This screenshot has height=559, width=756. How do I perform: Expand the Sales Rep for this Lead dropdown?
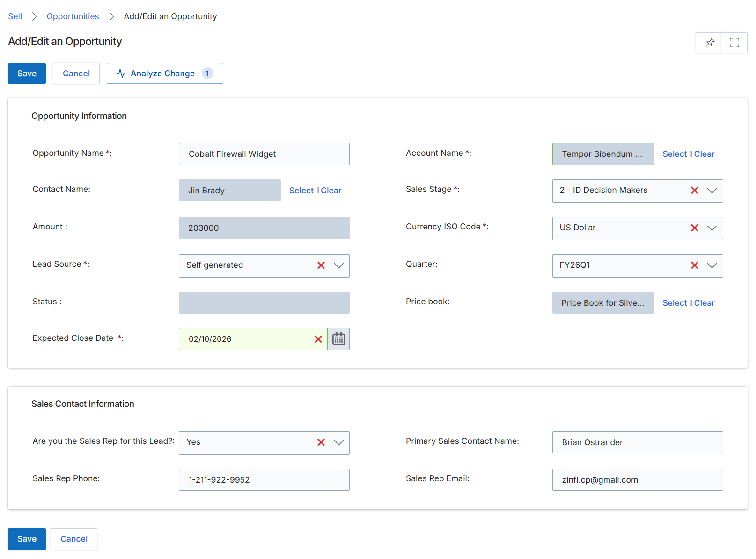[x=339, y=442]
